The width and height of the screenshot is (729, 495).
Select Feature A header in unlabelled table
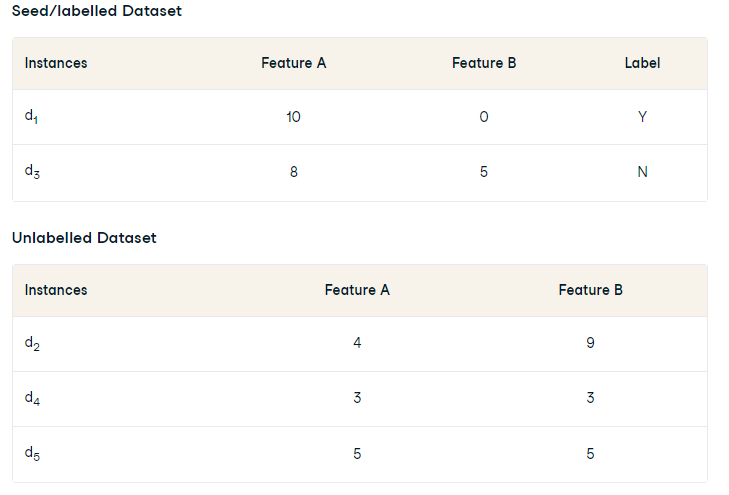click(x=357, y=290)
